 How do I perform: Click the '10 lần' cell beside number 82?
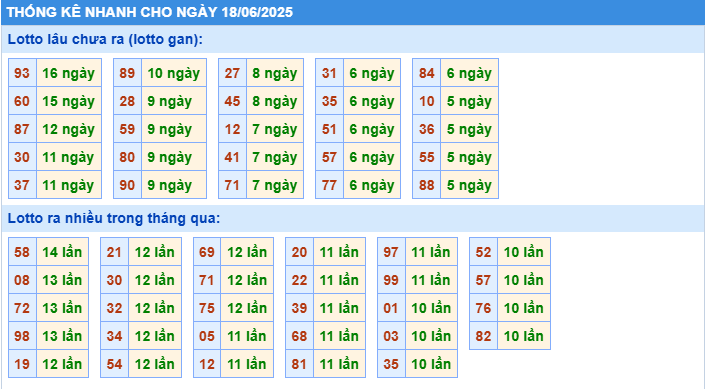524,335
